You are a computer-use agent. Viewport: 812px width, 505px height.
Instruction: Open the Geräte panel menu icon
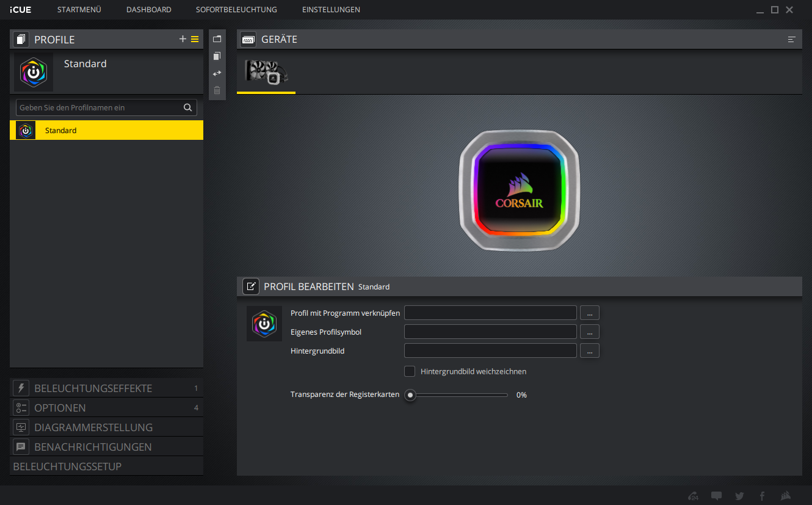point(792,39)
